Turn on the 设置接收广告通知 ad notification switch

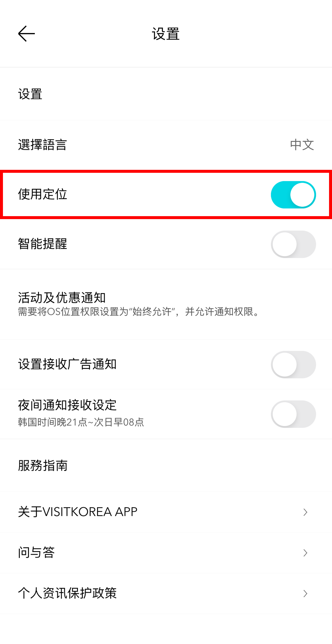pyautogui.click(x=293, y=364)
